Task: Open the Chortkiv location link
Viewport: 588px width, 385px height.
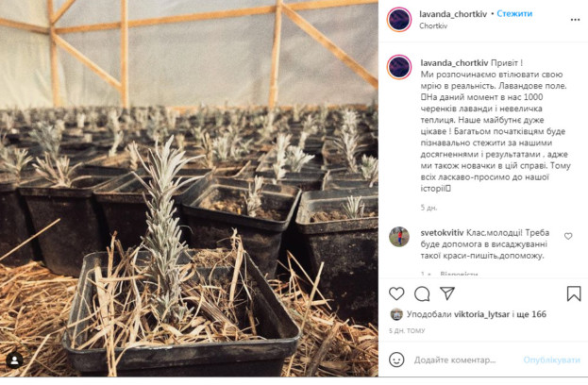Action: click(433, 25)
